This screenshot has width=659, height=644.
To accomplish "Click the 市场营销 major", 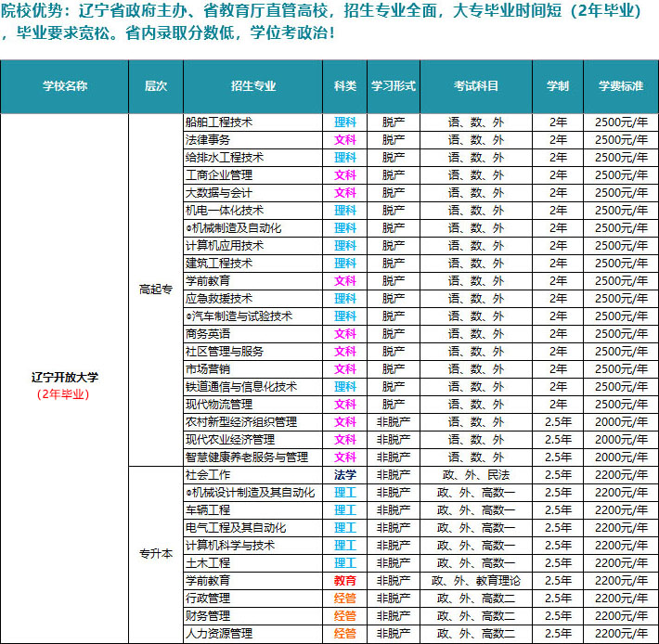I will 208,369.
